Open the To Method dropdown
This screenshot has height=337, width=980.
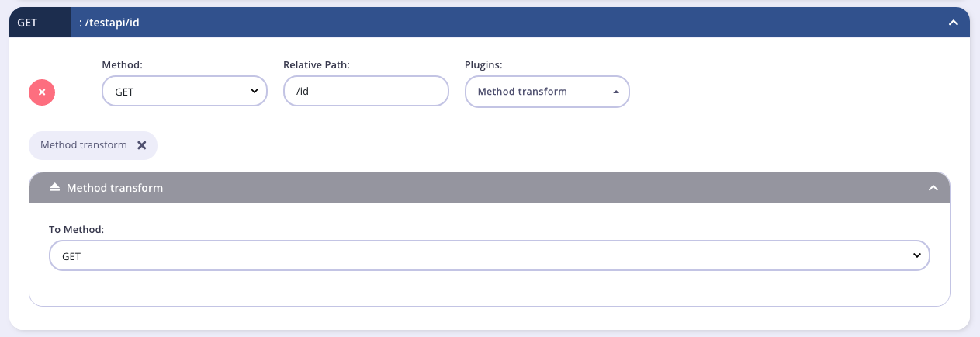tap(489, 255)
